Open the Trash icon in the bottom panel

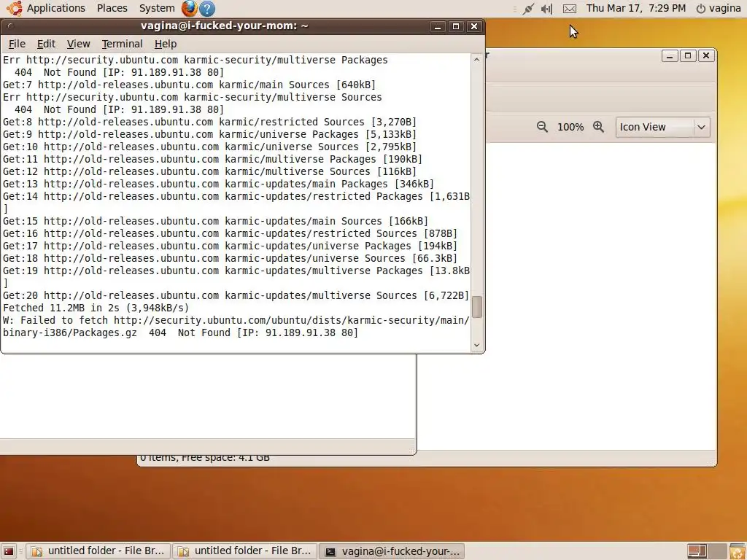pyautogui.click(x=738, y=551)
